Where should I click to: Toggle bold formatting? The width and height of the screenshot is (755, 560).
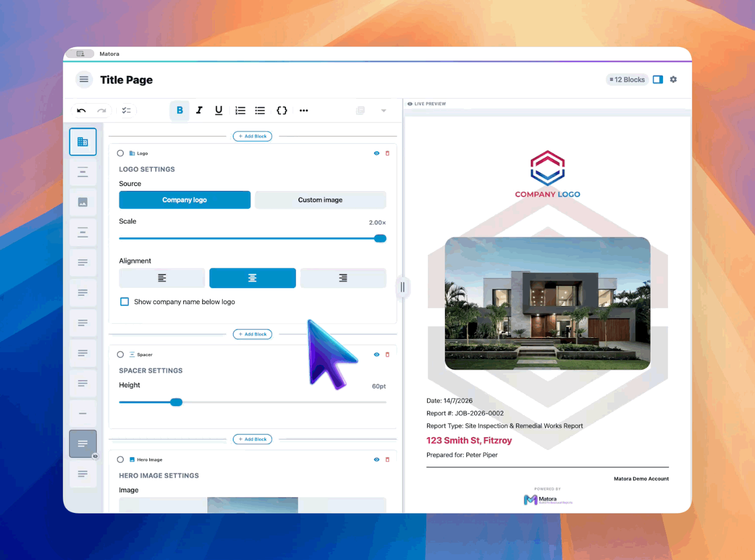(180, 110)
